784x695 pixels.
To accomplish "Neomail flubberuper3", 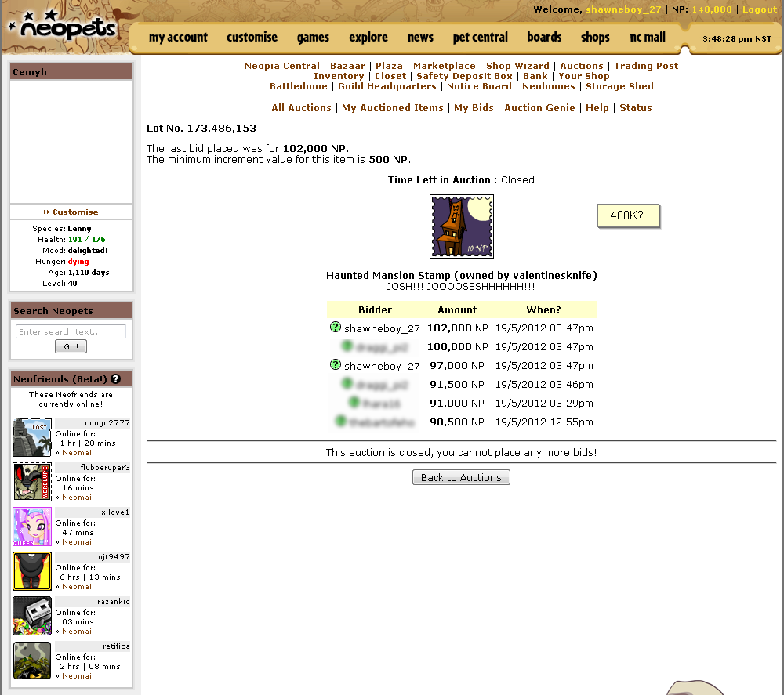I will 78,497.
